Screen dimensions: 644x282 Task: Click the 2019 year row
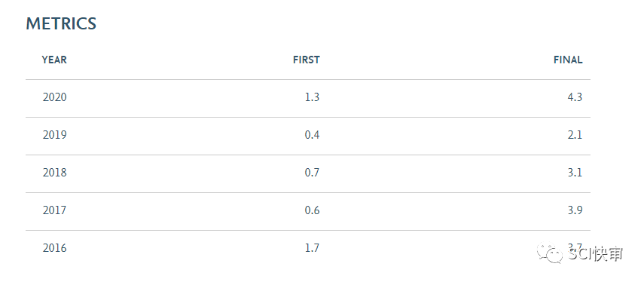(x=308, y=136)
